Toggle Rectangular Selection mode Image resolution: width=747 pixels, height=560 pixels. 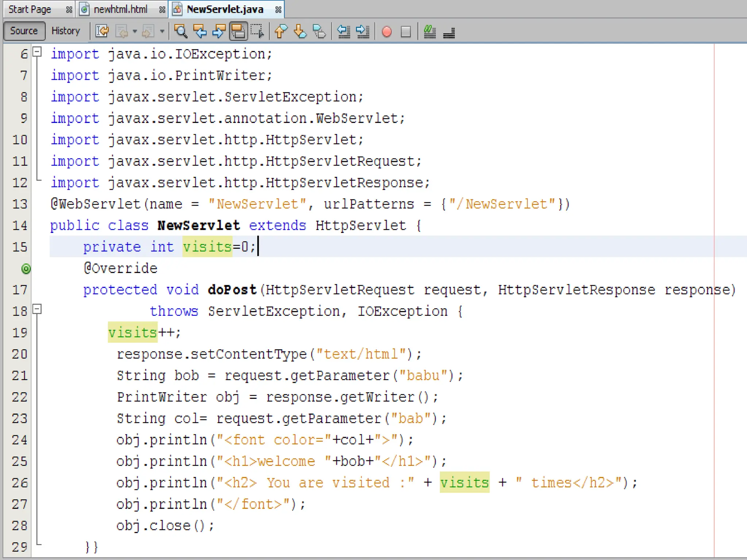258,31
